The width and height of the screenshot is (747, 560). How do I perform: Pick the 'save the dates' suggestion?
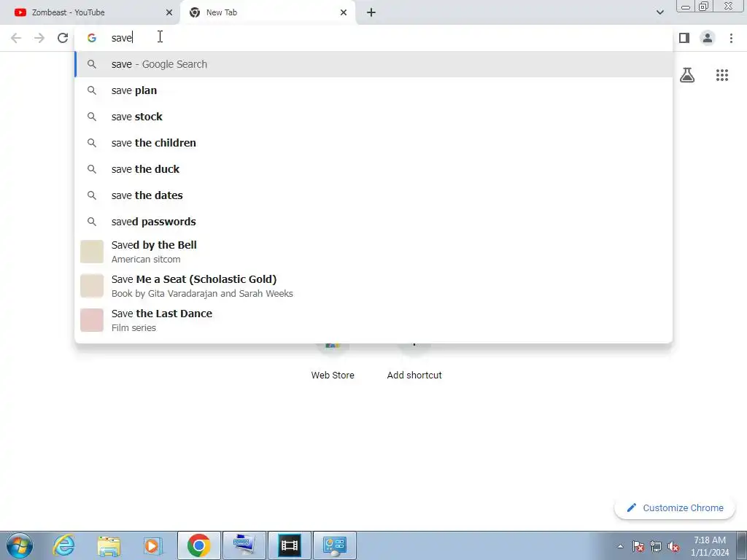coord(373,195)
